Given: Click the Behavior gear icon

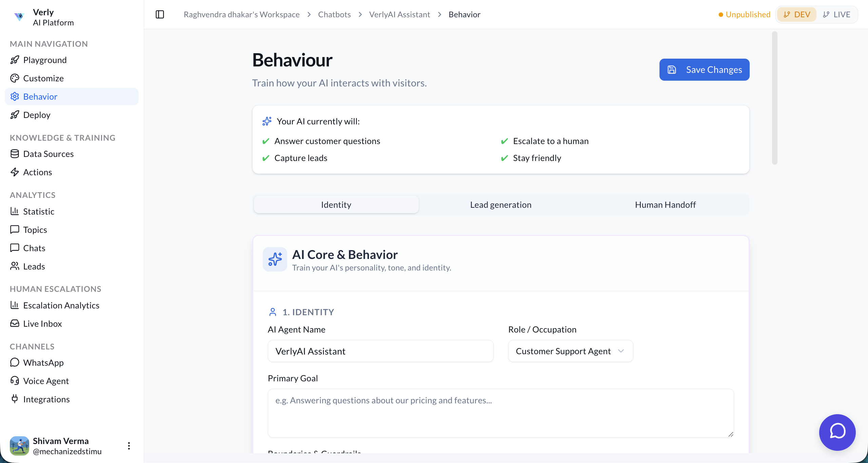Looking at the screenshot, I should coord(15,96).
